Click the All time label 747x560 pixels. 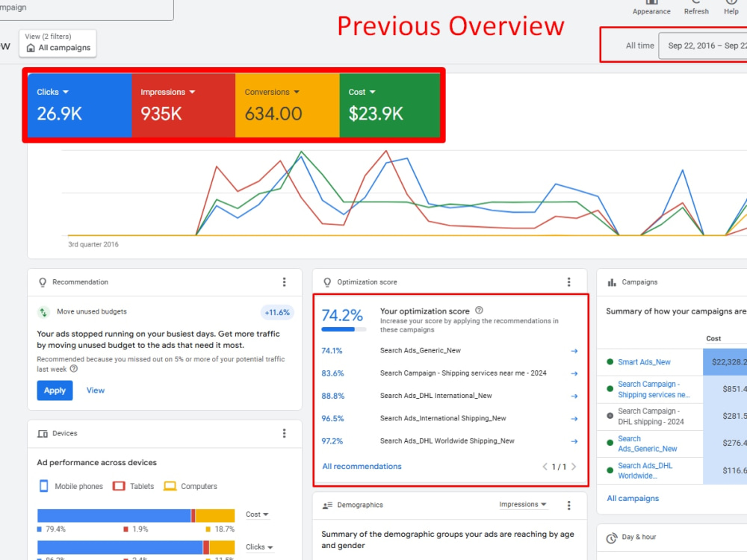640,46
